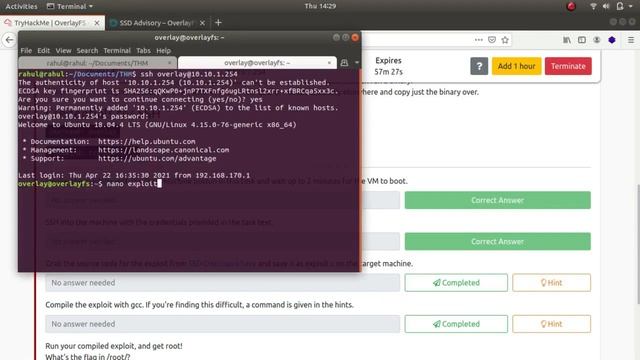Image resolution: width=640 pixels, height=360 pixels.
Task: Open the power system menu icon
Action: point(620,6)
